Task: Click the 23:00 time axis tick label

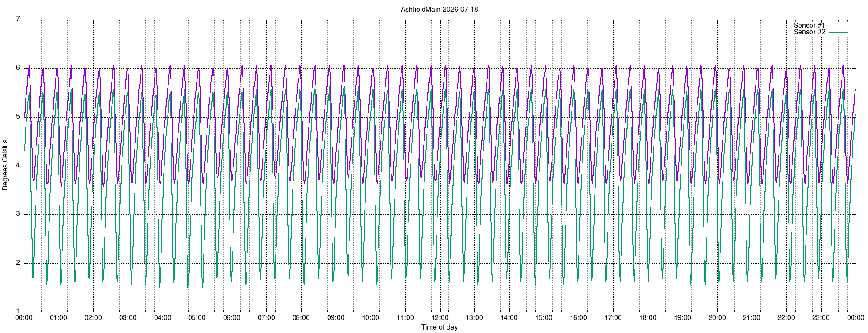Action: point(821,317)
